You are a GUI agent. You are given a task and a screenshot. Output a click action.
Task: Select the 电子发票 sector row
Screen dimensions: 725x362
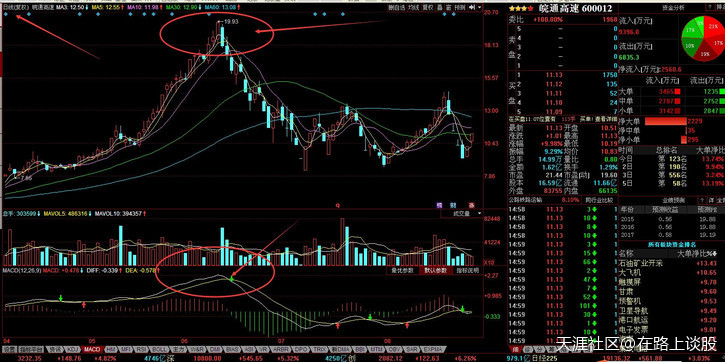coord(672,329)
